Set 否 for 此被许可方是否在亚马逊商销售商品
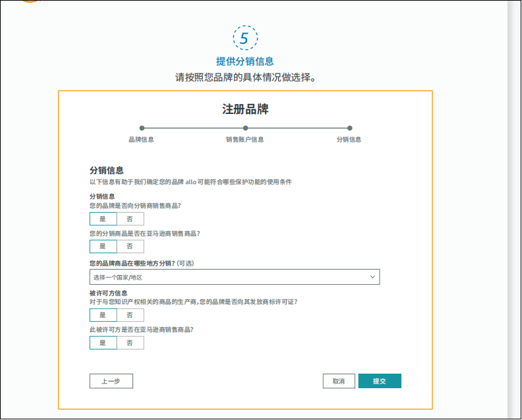Screen dimensions: 522x420 tap(130, 342)
